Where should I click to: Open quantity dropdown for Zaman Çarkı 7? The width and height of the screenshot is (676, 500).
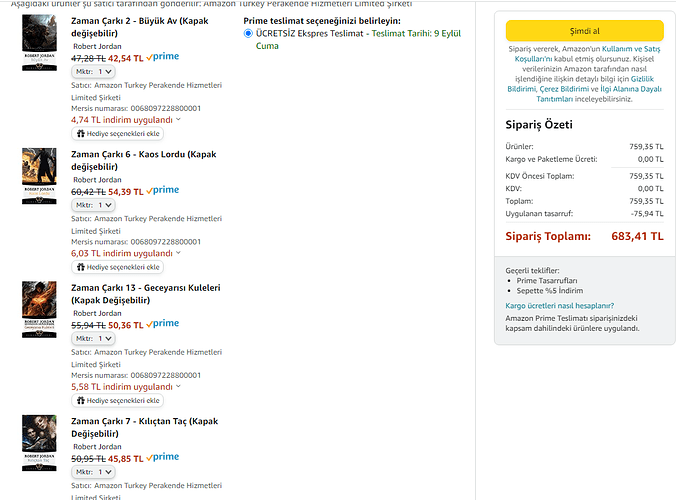(x=93, y=472)
